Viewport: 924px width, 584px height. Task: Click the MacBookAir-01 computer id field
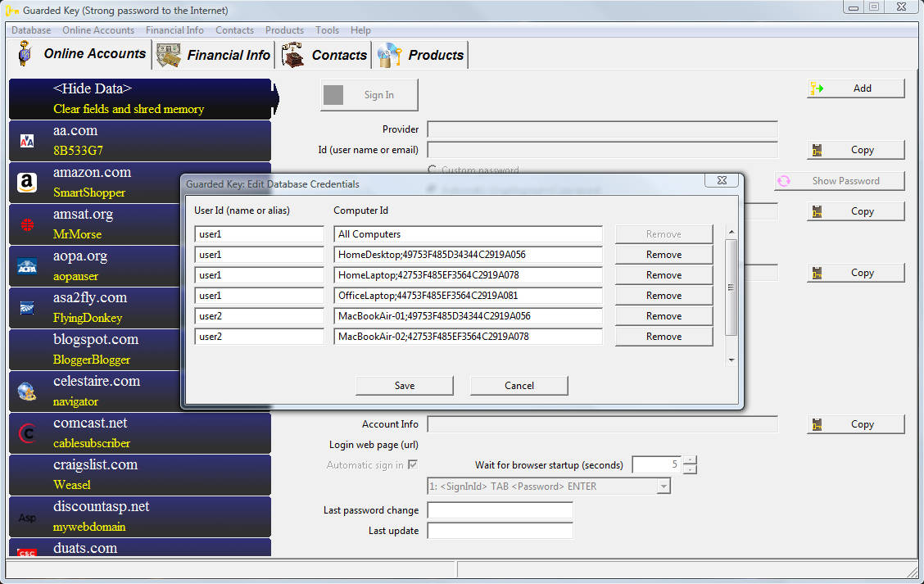coord(468,316)
